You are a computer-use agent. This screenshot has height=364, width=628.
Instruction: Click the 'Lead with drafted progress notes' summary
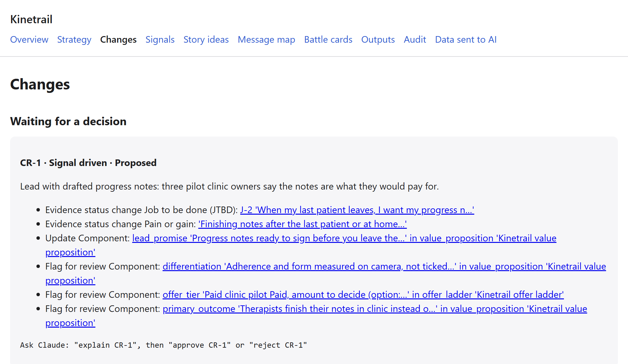230,186
